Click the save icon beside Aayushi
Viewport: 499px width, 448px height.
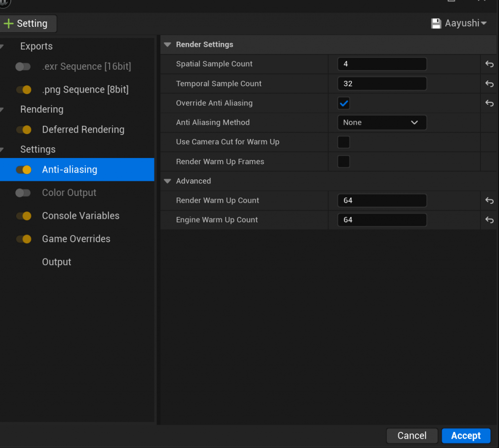click(436, 23)
